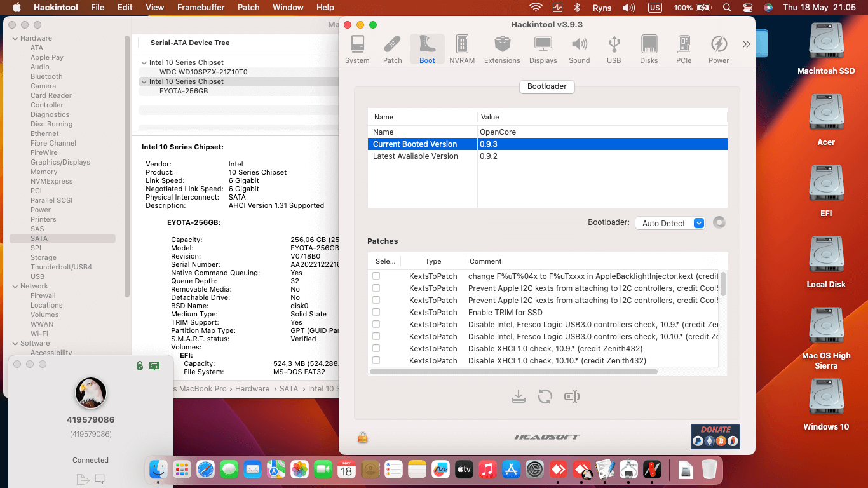The image size is (868, 488).
Task: Check the Enable TRIM for SSD checkbox
Action: tap(376, 312)
